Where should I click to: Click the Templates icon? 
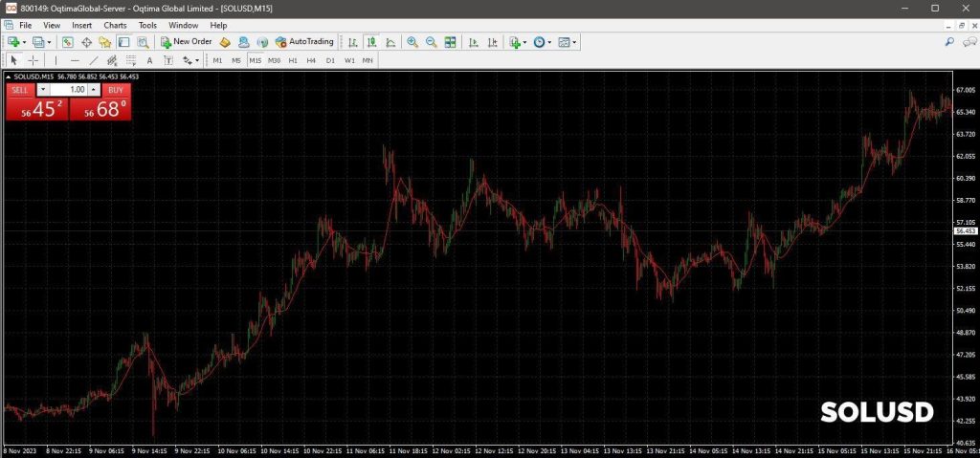tap(564, 42)
